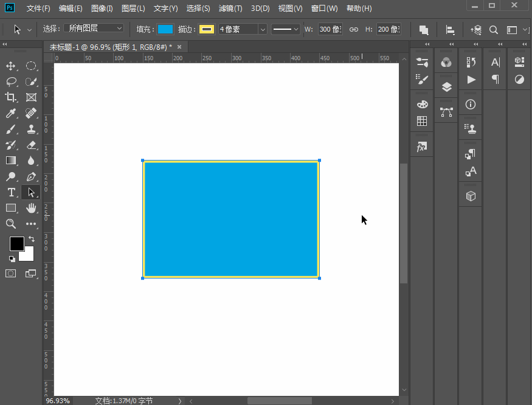Viewport: 532px width, 405px height.
Task: Open the Paragraph panel icon
Action: pos(496,80)
